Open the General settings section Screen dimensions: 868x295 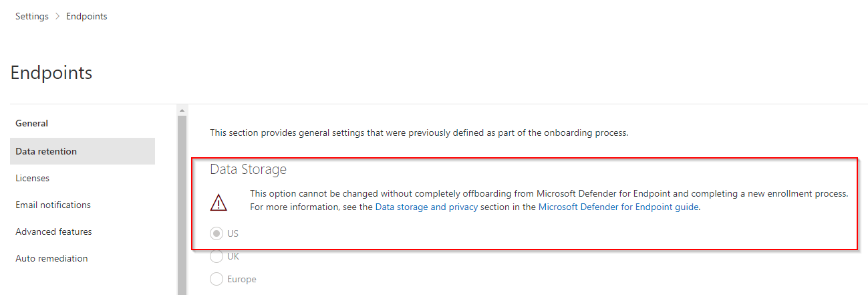32,123
